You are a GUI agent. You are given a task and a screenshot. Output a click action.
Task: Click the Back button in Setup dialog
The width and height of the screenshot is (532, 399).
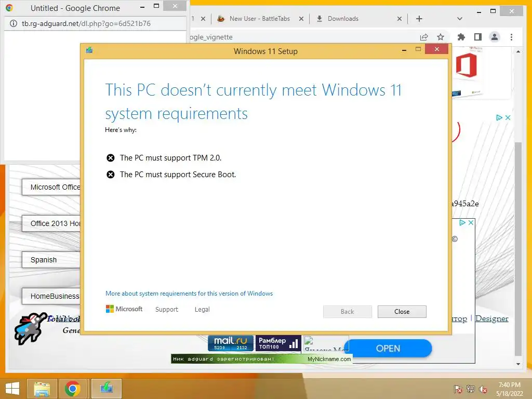pos(348,312)
